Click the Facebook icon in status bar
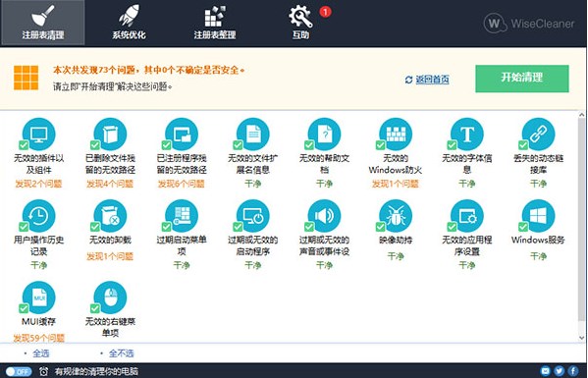 573,371
